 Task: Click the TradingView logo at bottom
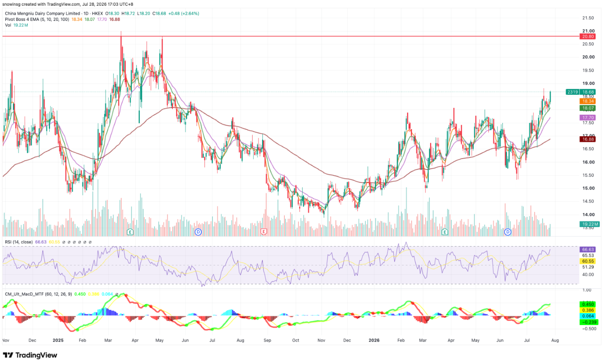tap(30, 355)
